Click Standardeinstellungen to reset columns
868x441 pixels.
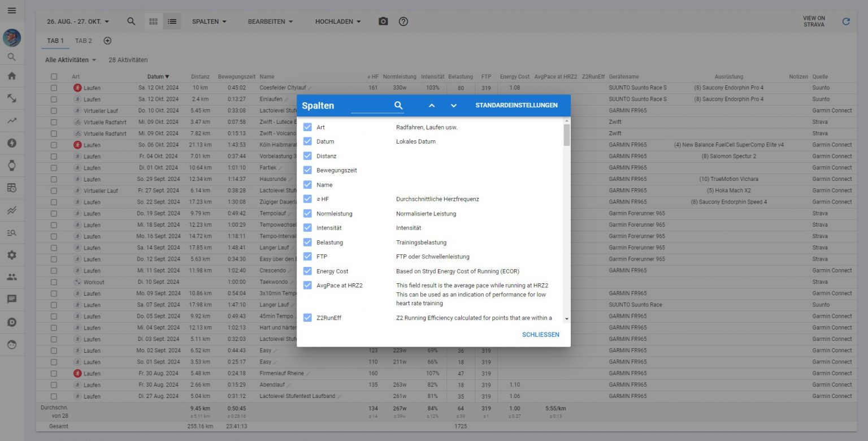[x=516, y=106]
